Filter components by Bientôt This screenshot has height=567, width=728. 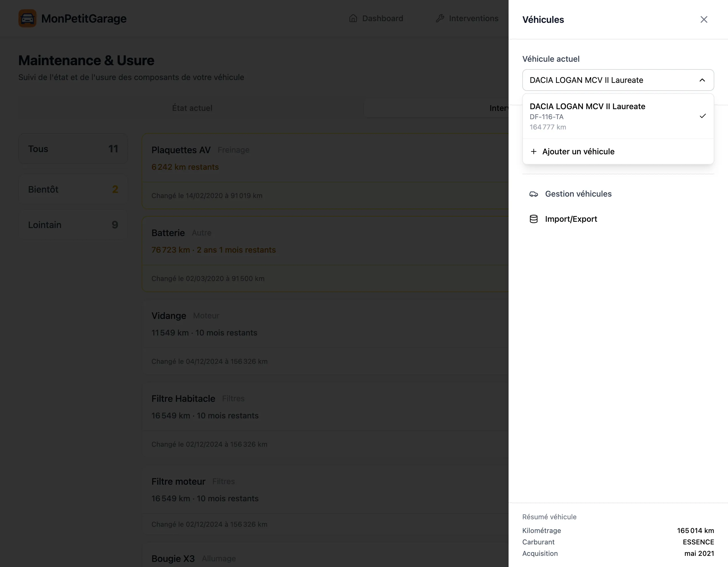[x=73, y=189]
